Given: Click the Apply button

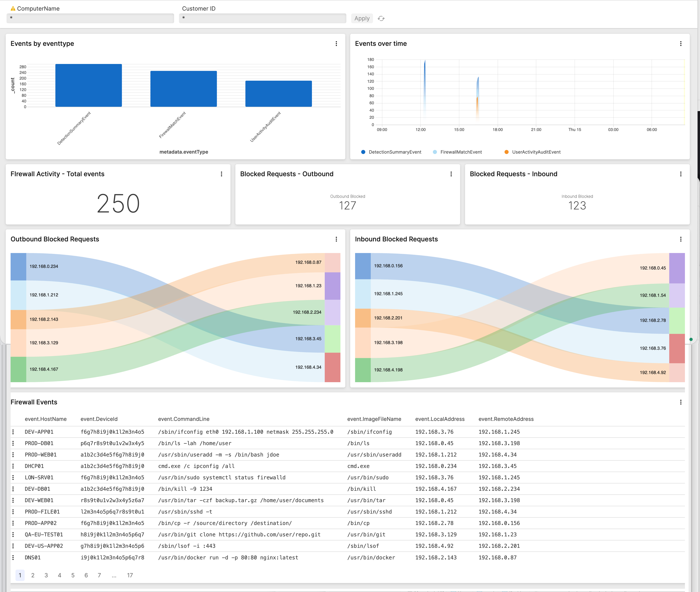Looking at the screenshot, I should click(362, 19).
